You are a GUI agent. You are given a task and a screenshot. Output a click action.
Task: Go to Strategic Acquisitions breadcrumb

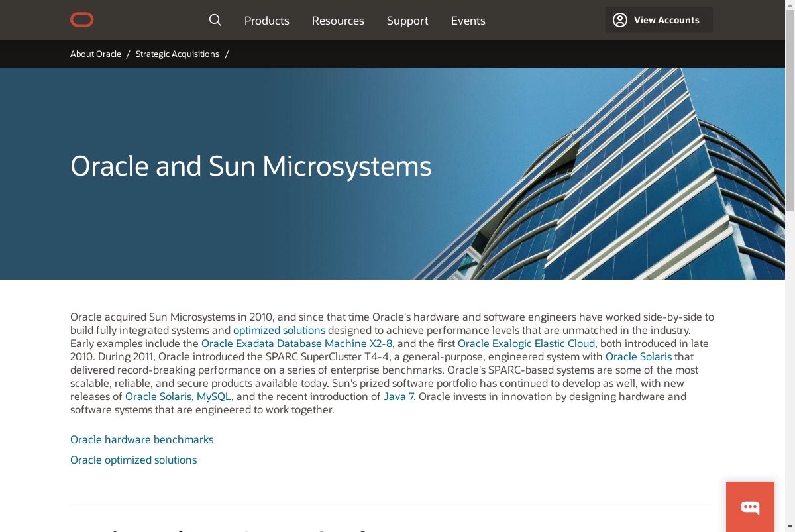pyautogui.click(x=178, y=54)
